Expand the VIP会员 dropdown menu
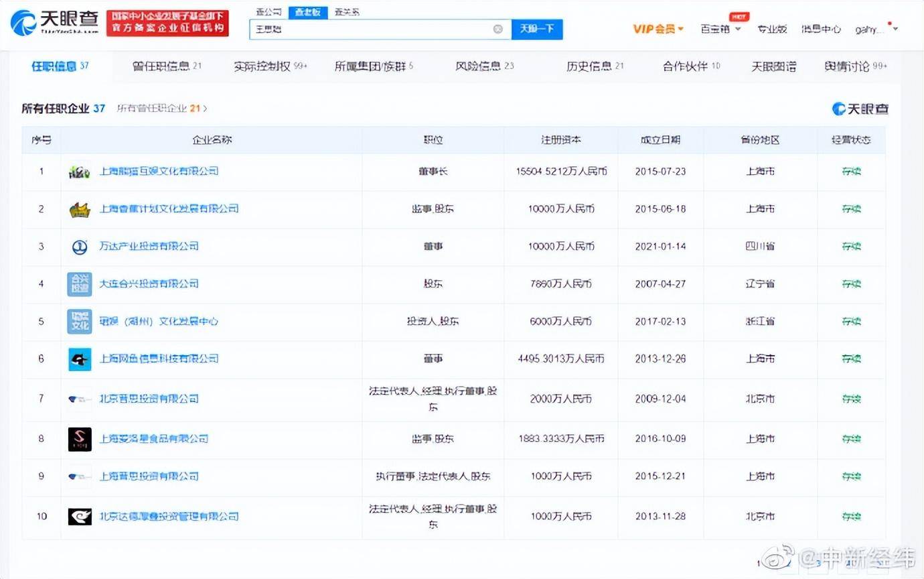The height and width of the screenshot is (579, 924). click(x=658, y=29)
